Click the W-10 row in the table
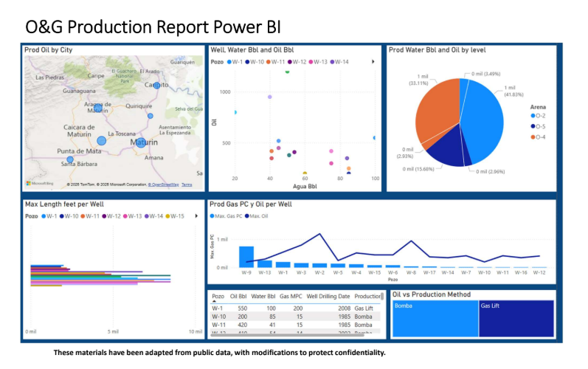Image resolution: width=588 pixels, height=369 pixels. click(x=295, y=315)
